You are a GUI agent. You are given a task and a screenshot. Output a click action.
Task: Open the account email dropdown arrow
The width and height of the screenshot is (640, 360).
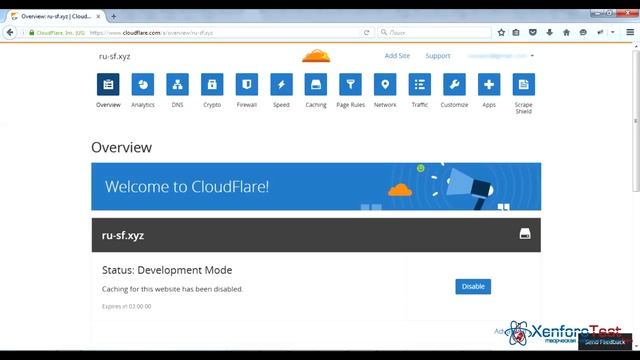point(532,56)
